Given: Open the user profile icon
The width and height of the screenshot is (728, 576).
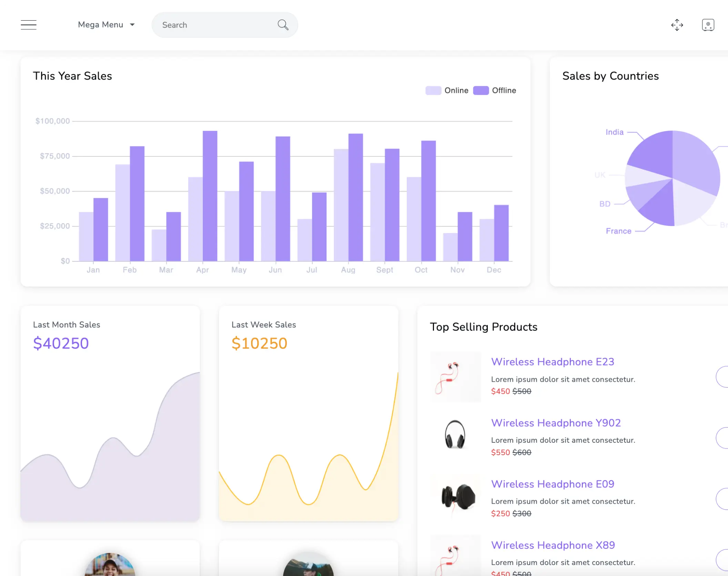Looking at the screenshot, I should (x=708, y=25).
